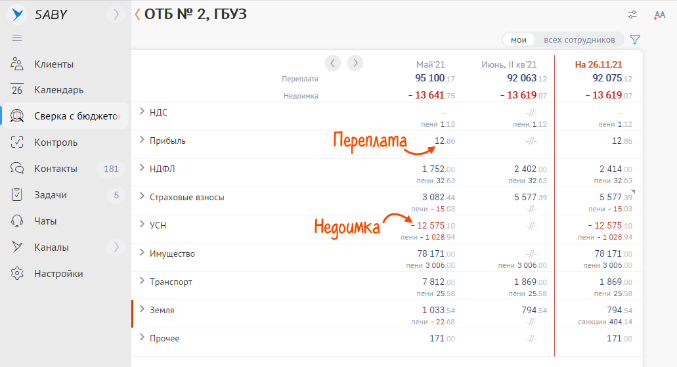Click the Май'21 НДФЛ value 1 752
This screenshot has width=677, height=367.
point(439,169)
